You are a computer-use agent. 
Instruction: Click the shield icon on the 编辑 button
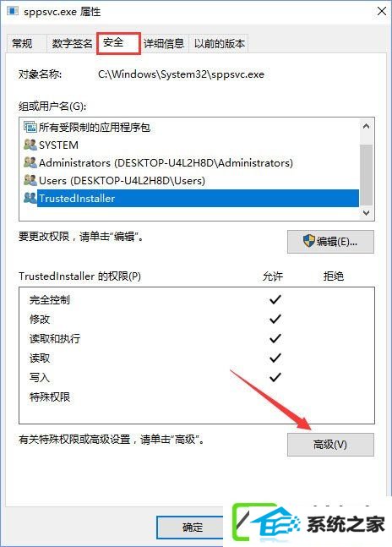point(308,241)
